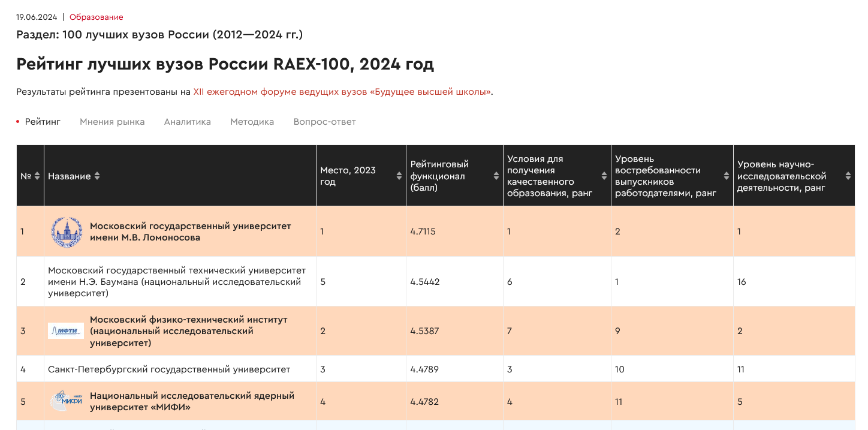Screen dimensions: 868x430
Task: Open Национальный исследовательский ядерный университet «МИФИ» entry
Action: 192,402
